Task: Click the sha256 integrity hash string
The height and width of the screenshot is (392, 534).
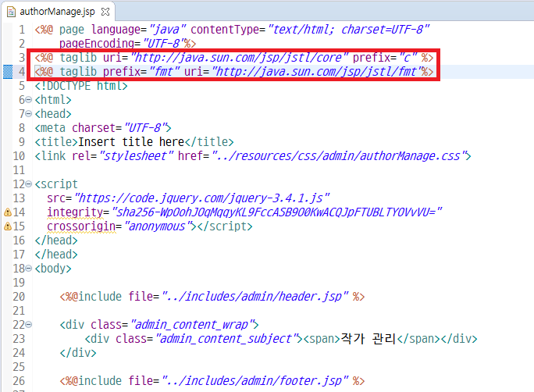Action: (x=276, y=212)
